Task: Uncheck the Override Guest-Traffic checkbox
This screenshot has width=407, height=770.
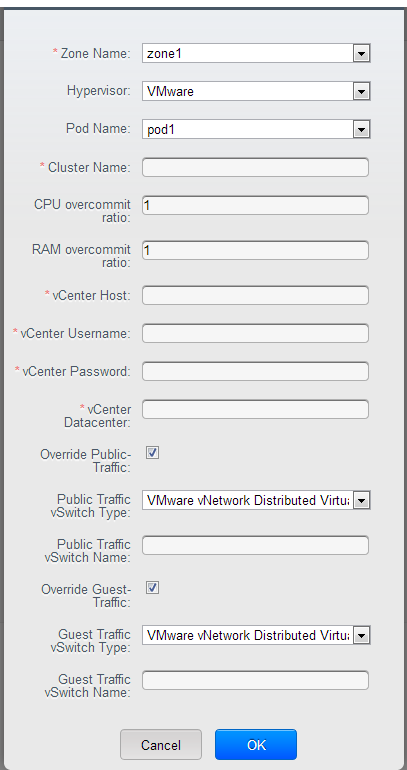Action: pos(153,588)
